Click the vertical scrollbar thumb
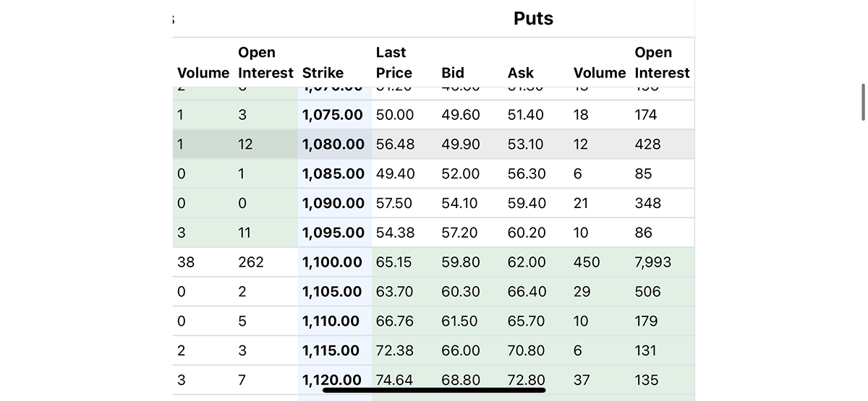This screenshot has width=868, height=401. click(x=862, y=102)
